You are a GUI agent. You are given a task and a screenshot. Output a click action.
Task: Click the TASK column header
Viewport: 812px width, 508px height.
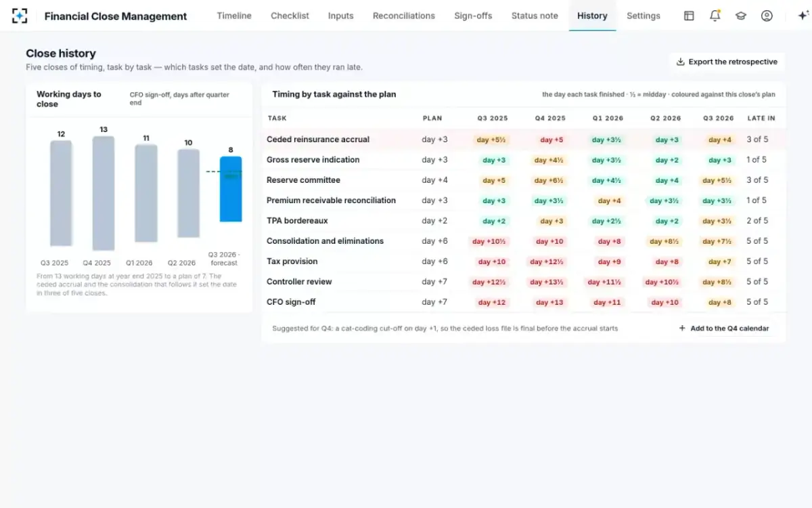(x=277, y=119)
